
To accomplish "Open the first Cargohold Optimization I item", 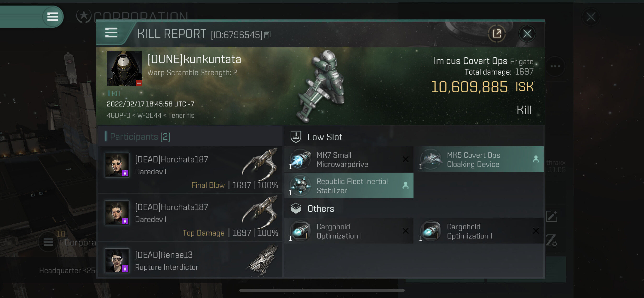I will [349, 231].
